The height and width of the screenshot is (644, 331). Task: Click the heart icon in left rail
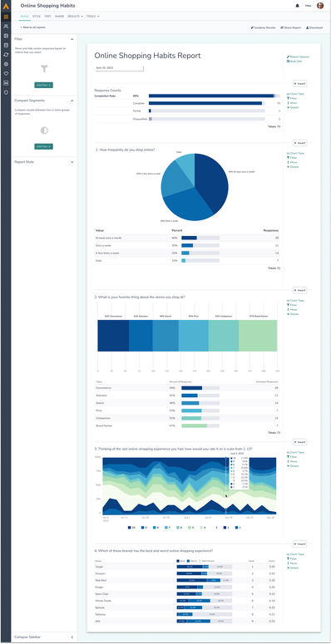pyautogui.click(x=6, y=73)
